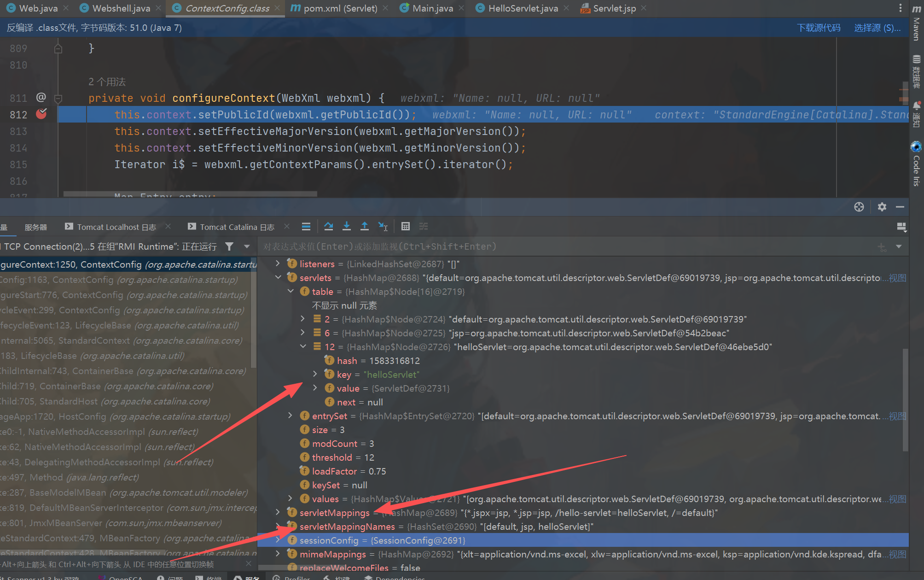The height and width of the screenshot is (580, 924).
Task: Click the download source code link
Action: [x=818, y=28]
